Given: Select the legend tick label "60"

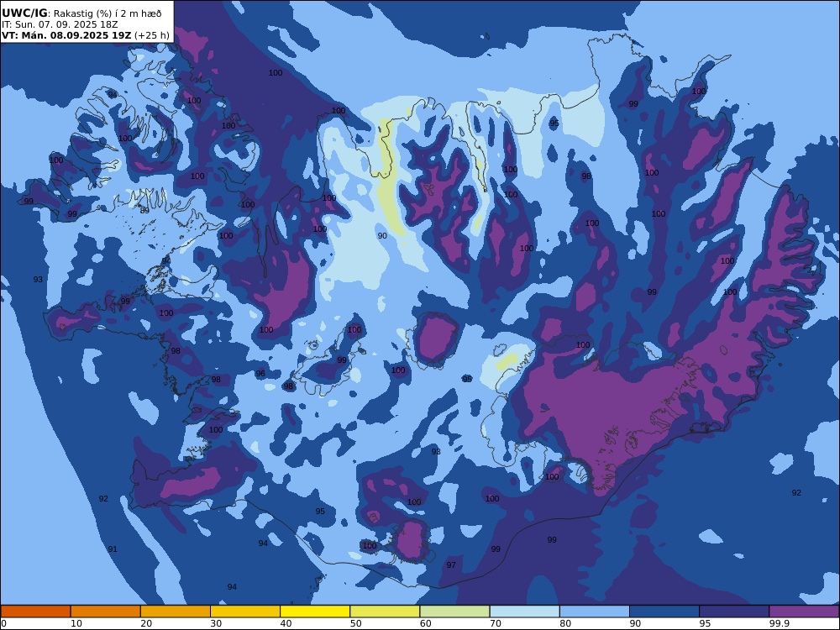Looking at the screenshot, I should [x=426, y=623].
